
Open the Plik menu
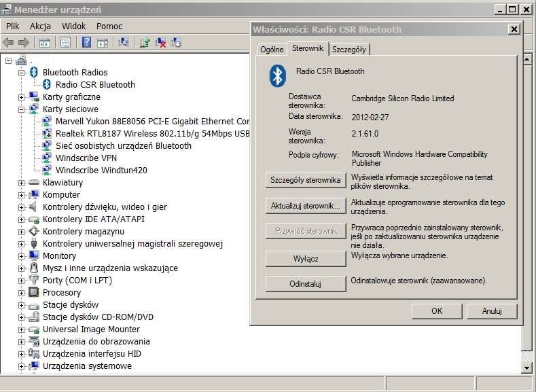[13, 26]
